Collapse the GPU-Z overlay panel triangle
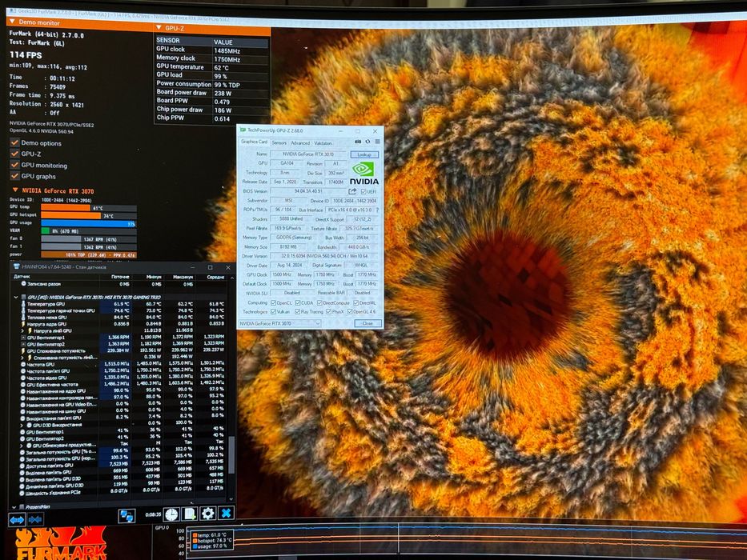 [x=159, y=28]
